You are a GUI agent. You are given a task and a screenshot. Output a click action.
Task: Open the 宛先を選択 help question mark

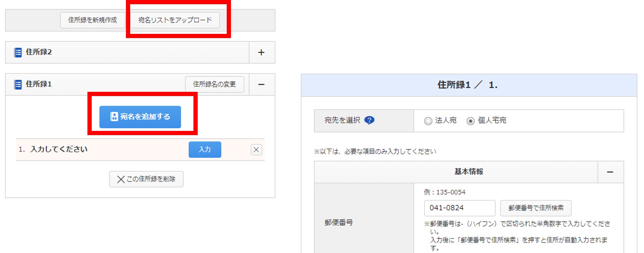click(369, 120)
